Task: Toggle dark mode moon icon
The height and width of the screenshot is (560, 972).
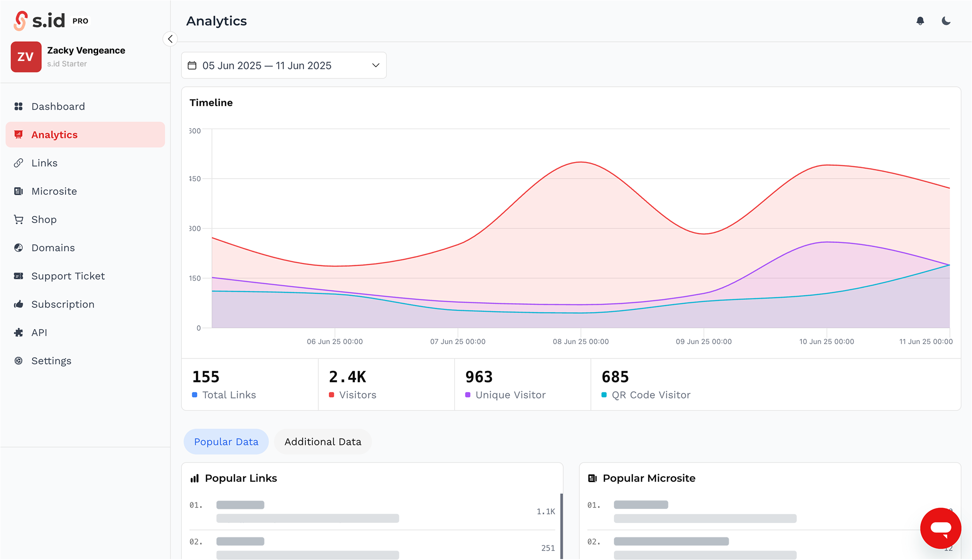Action: coord(946,21)
